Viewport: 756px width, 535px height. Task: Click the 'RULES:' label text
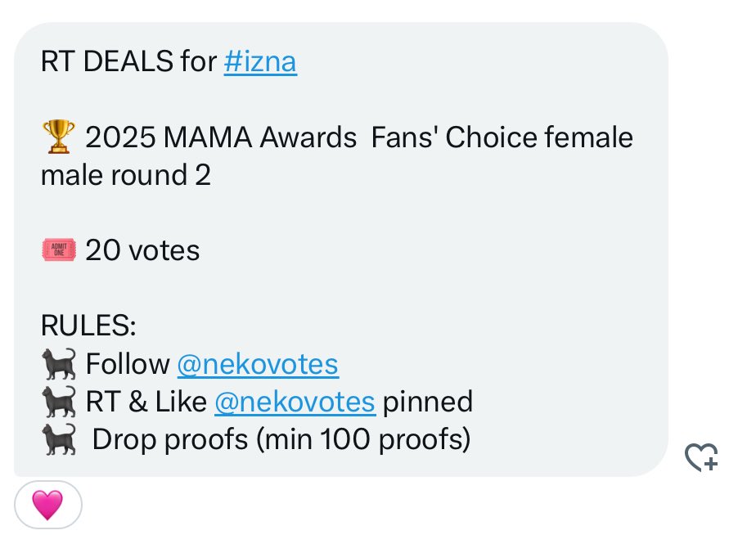(x=88, y=326)
